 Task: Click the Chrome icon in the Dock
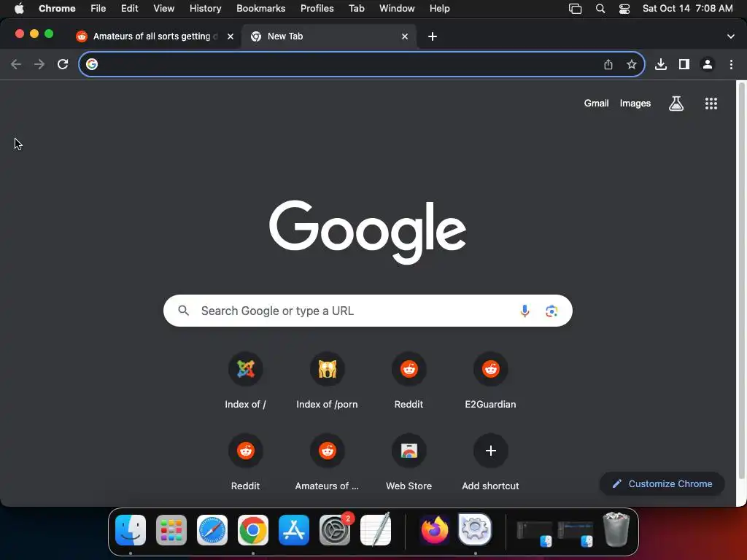coord(253,530)
